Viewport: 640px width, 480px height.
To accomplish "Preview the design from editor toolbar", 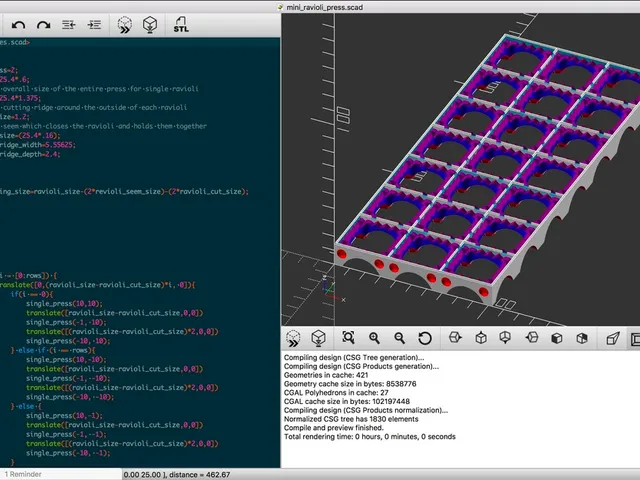I will coord(124,25).
